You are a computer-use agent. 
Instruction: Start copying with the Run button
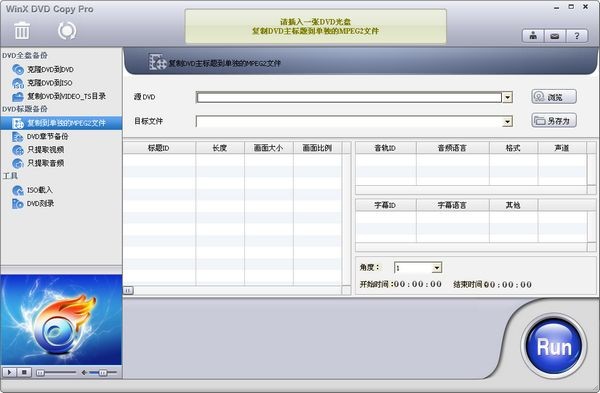point(554,346)
